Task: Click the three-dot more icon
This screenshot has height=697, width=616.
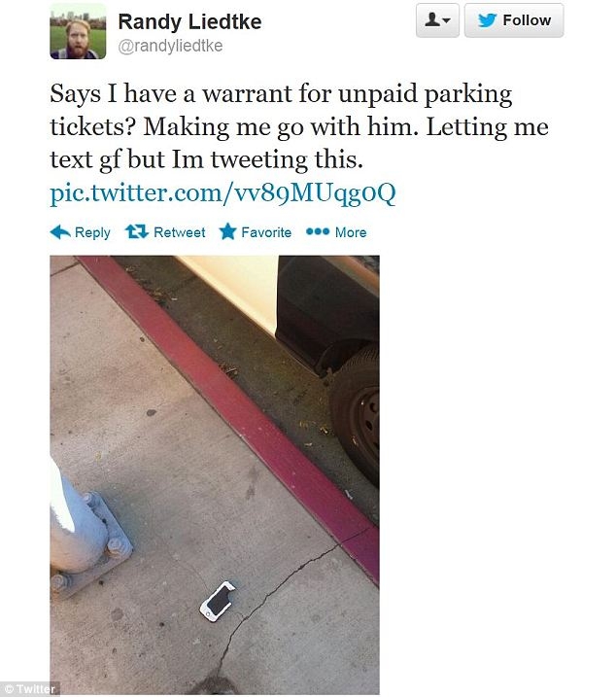Action: 318,231
